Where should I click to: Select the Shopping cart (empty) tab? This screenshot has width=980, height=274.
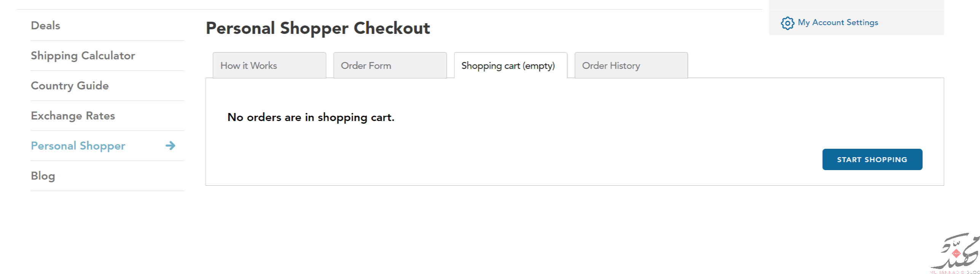511,65
